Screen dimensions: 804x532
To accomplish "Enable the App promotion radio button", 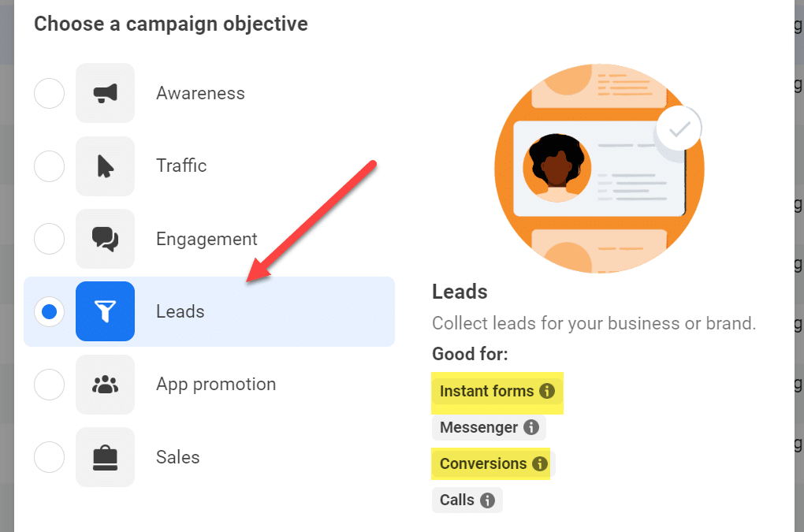I will point(49,385).
